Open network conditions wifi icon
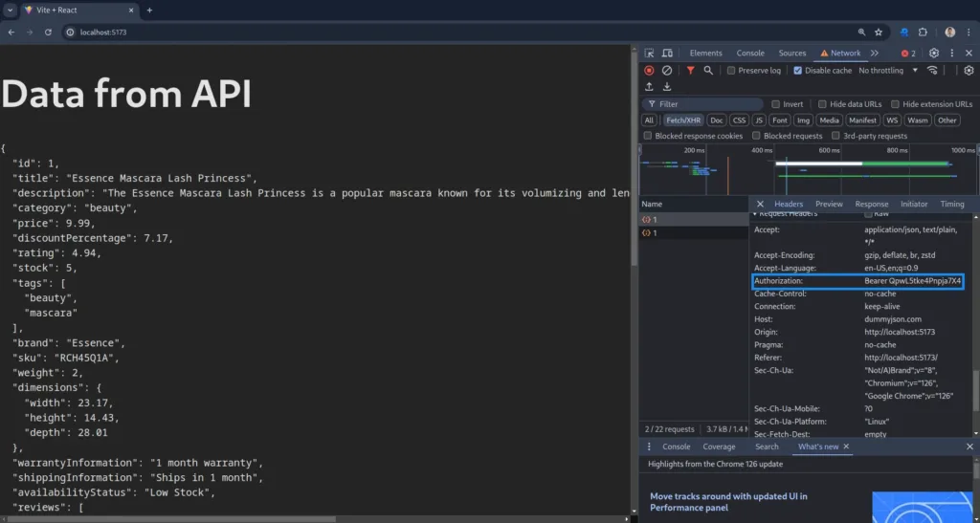Viewport: 980px width, 523px height. click(x=932, y=71)
